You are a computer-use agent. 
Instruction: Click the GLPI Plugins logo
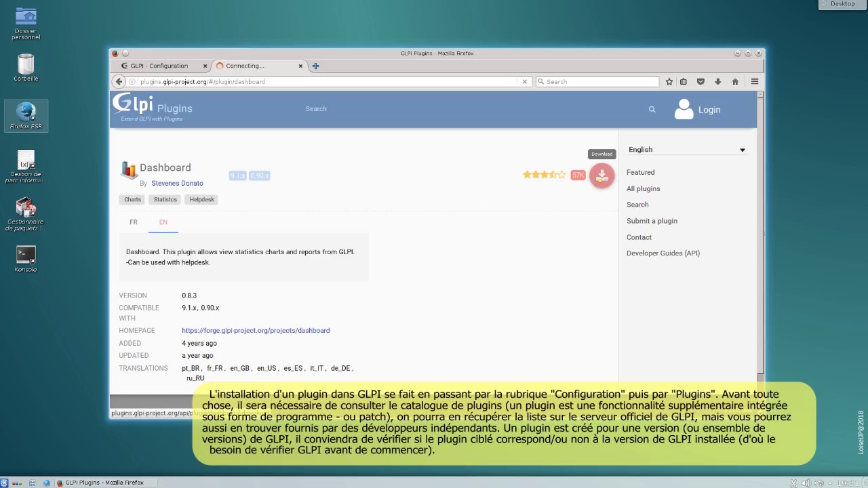click(x=153, y=108)
